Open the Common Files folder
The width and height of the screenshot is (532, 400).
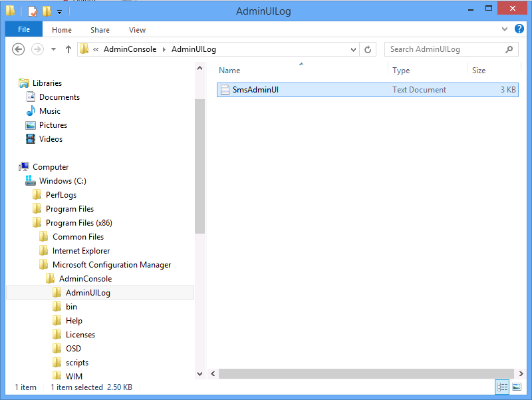pyautogui.click(x=78, y=237)
